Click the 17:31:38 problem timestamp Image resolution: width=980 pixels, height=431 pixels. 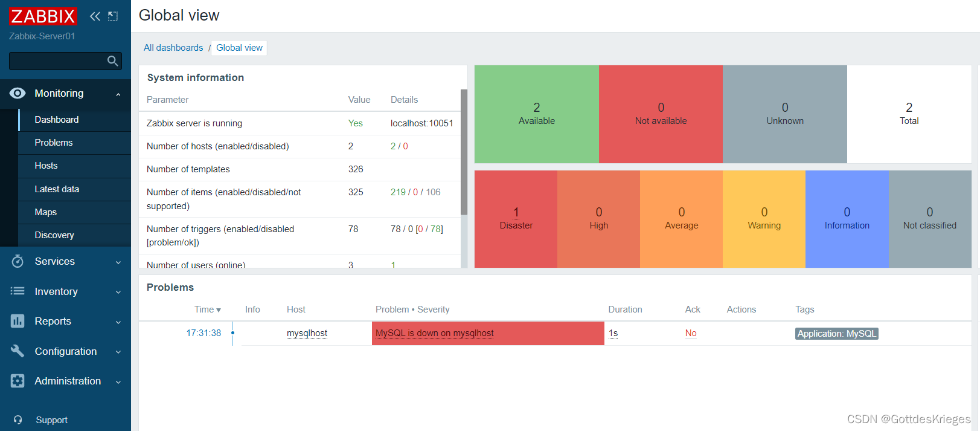pyautogui.click(x=203, y=333)
